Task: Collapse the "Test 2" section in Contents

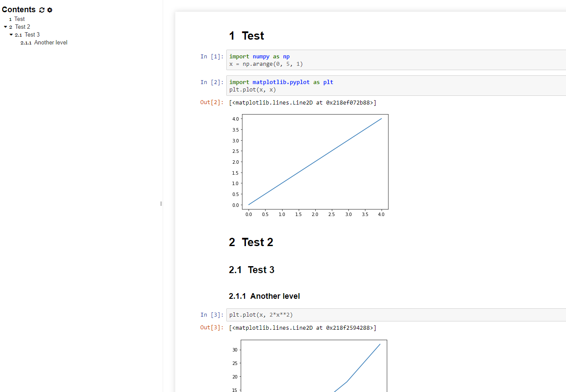Action: pyautogui.click(x=5, y=27)
